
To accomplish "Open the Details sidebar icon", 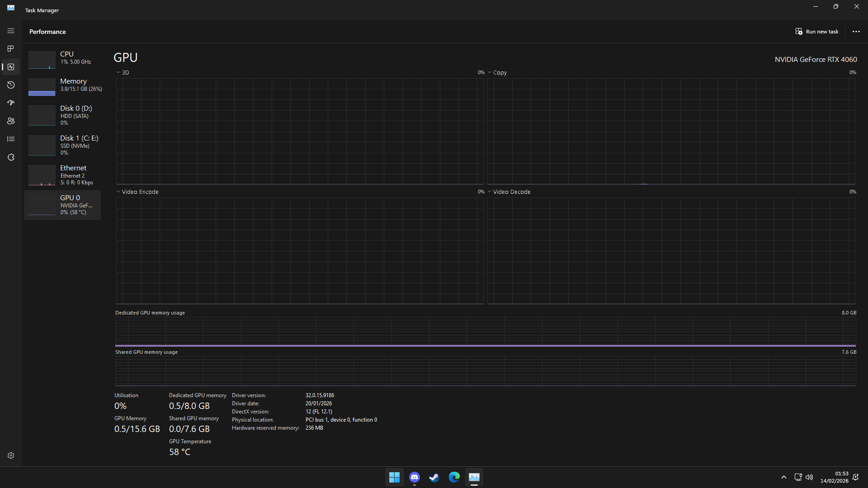I will (x=11, y=139).
